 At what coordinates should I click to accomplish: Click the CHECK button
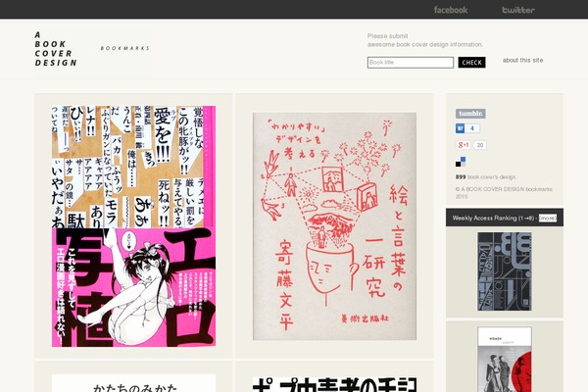tap(471, 63)
